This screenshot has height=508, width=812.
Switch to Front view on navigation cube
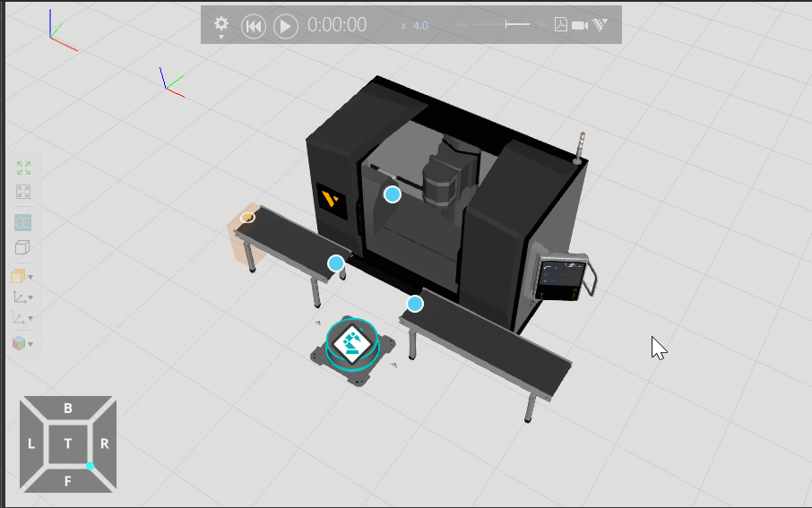68,481
